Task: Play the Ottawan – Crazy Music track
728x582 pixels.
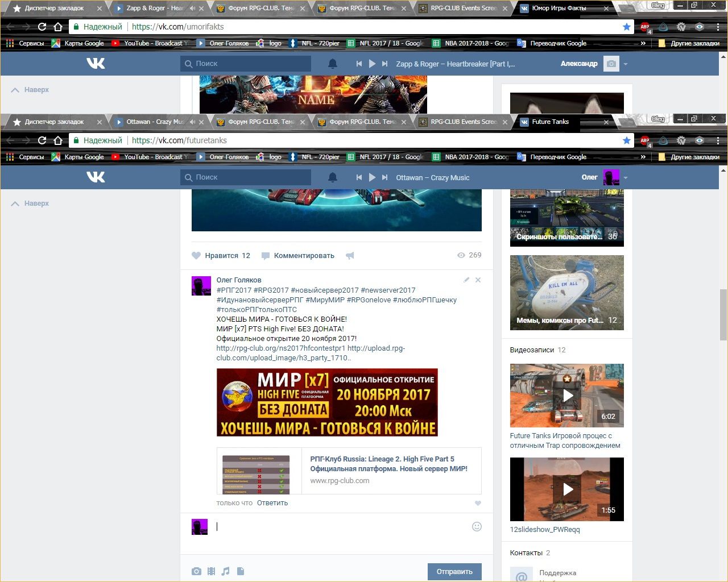Action: tap(372, 177)
